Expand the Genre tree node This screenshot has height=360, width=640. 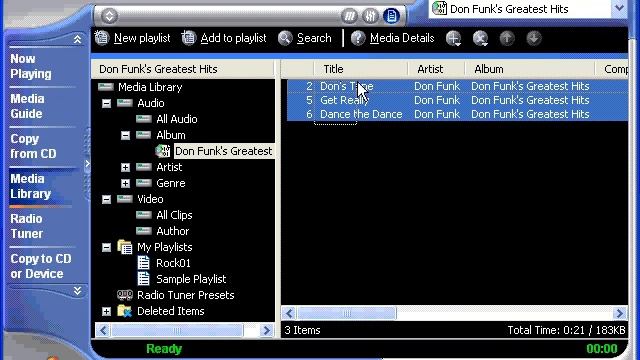tap(125, 183)
